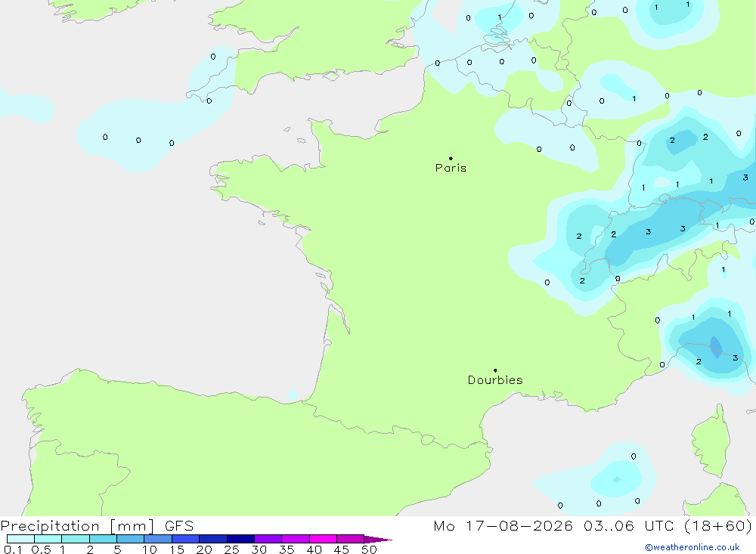Select the Paris location dot marker
This screenshot has height=554, width=756.
pos(451,158)
